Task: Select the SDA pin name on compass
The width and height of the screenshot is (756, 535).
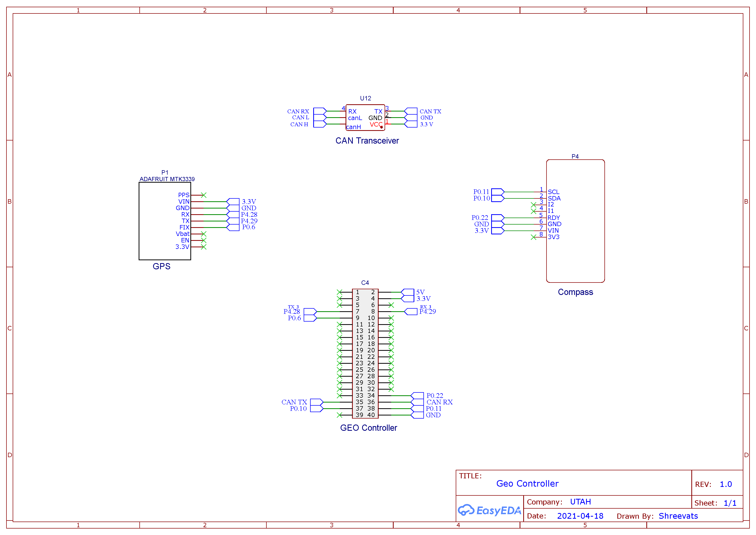Action: tap(554, 198)
